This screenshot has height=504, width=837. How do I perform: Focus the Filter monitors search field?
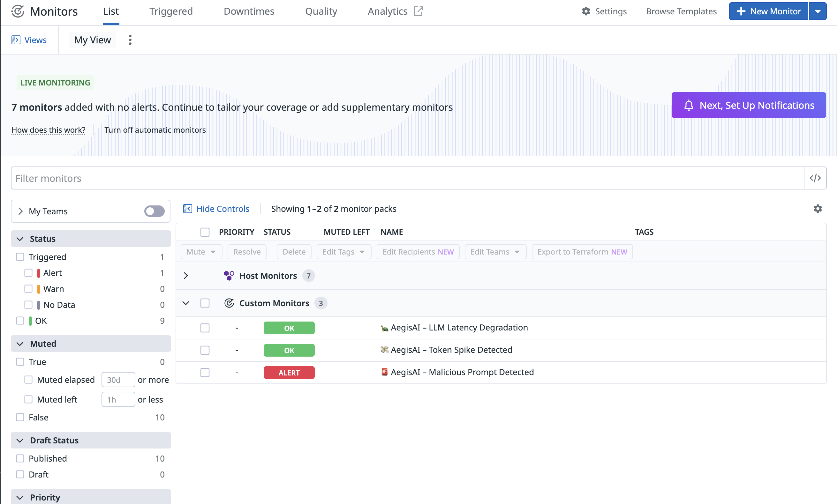[x=407, y=178]
